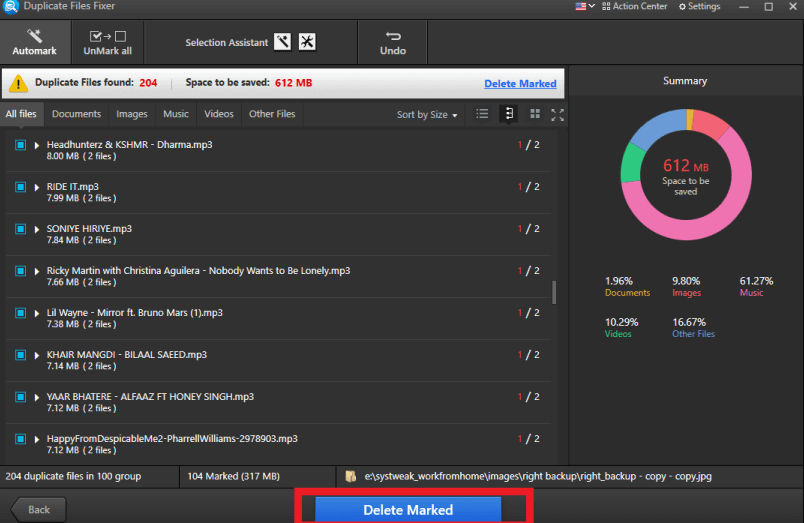Expand the Lil Wayne - Mirror group
The image size is (804, 523).
pos(37,313)
